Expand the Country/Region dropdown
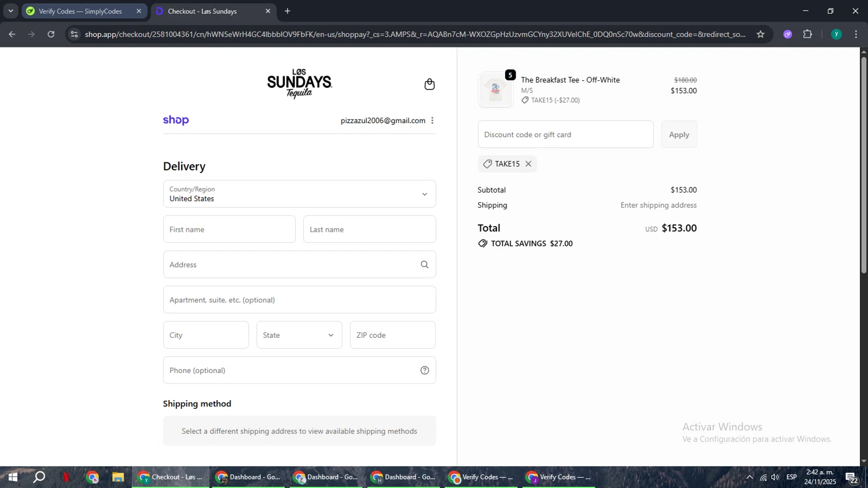The image size is (868, 488). pos(299,194)
